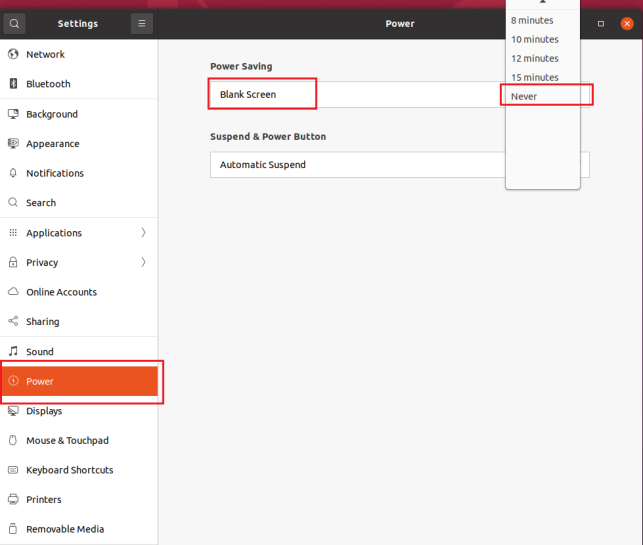Viewport: 643px width, 545px height.
Task: Close the Settings window
Action: point(627,24)
